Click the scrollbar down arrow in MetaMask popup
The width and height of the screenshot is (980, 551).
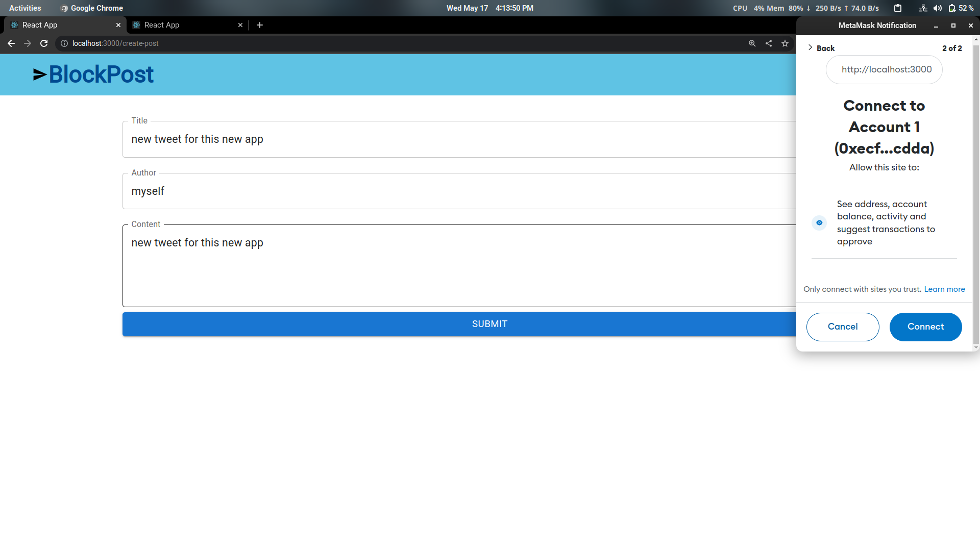pos(976,347)
